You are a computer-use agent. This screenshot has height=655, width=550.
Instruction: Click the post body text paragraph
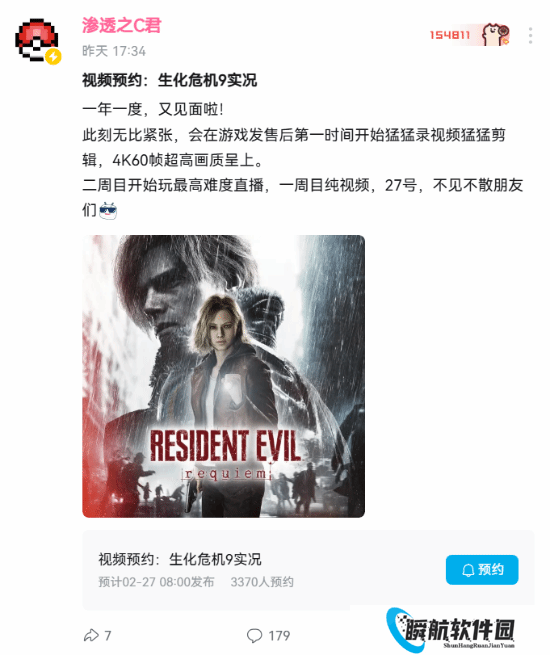pyautogui.click(x=303, y=160)
